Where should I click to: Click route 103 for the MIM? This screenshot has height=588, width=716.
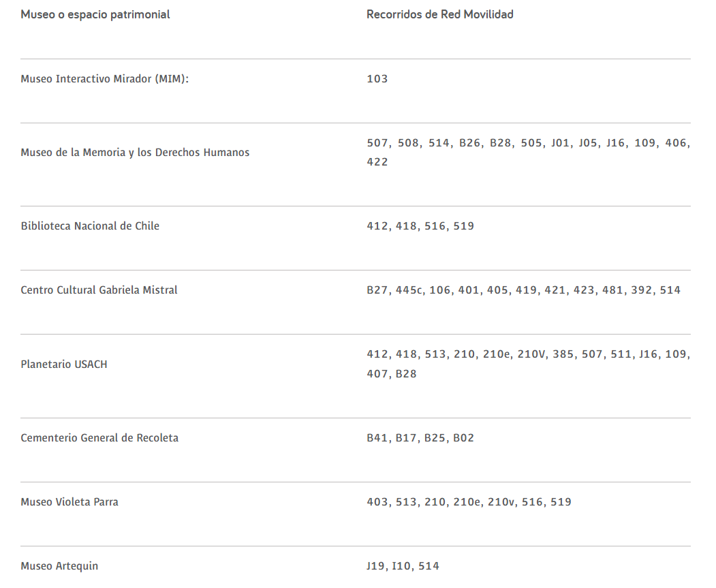[x=377, y=78]
